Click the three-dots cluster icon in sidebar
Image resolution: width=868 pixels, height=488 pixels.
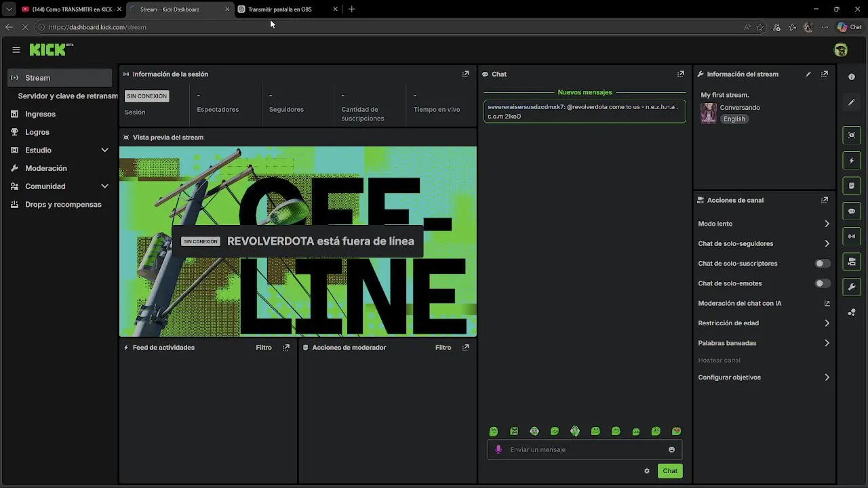(852, 312)
